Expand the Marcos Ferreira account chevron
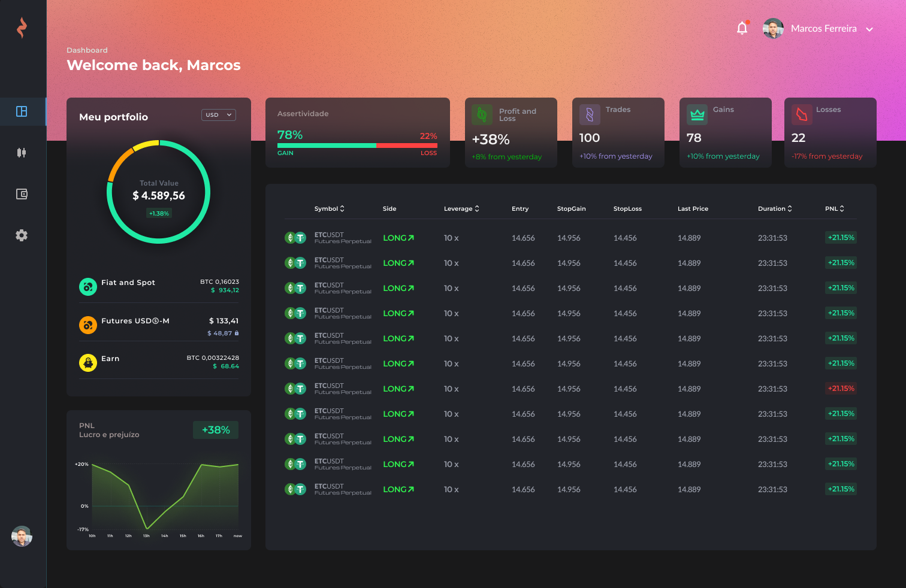The width and height of the screenshot is (906, 588). tap(869, 29)
